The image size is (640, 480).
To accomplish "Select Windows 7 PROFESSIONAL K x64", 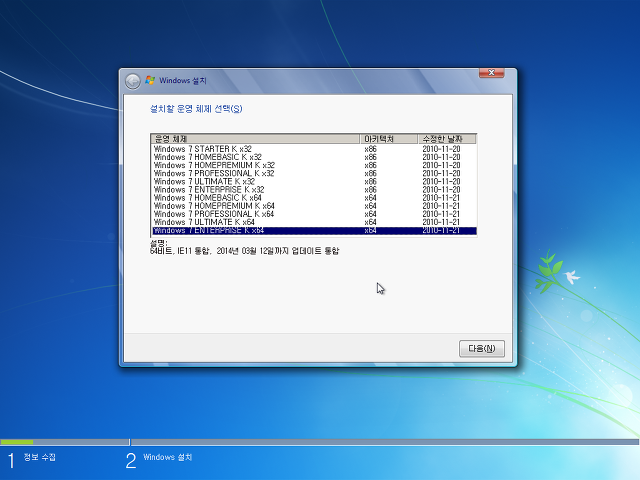I will tap(313, 214).
